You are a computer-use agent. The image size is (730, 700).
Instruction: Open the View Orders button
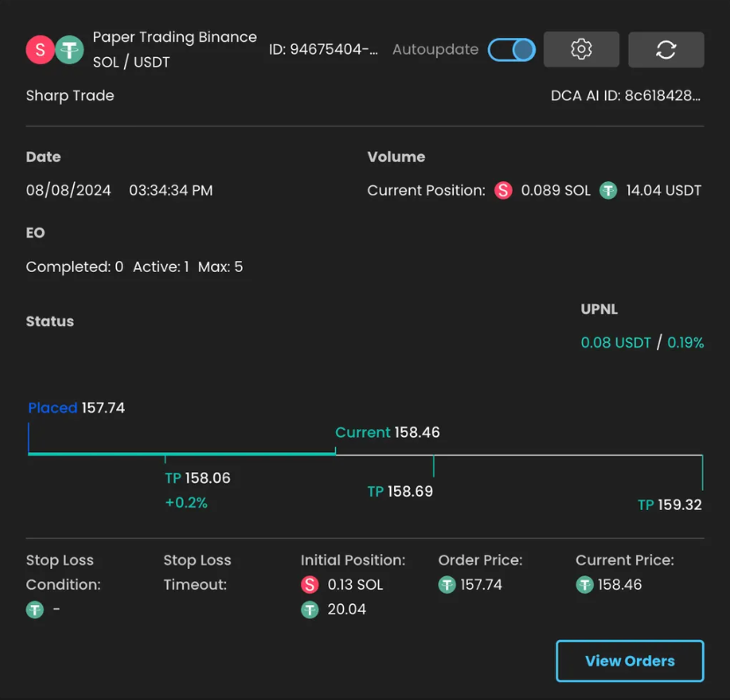click(630, 661)
